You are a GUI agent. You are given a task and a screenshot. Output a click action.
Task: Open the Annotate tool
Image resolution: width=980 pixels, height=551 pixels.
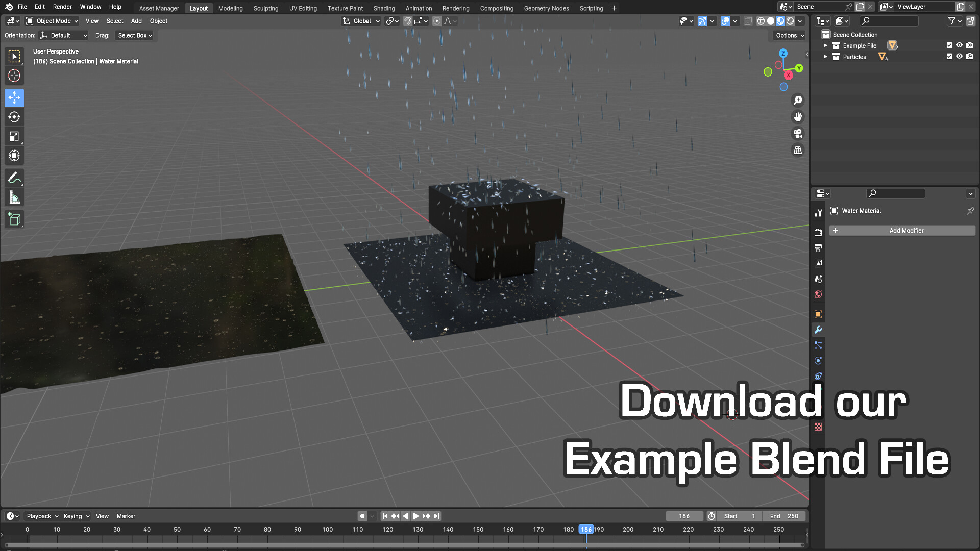[x=14, y=177]
